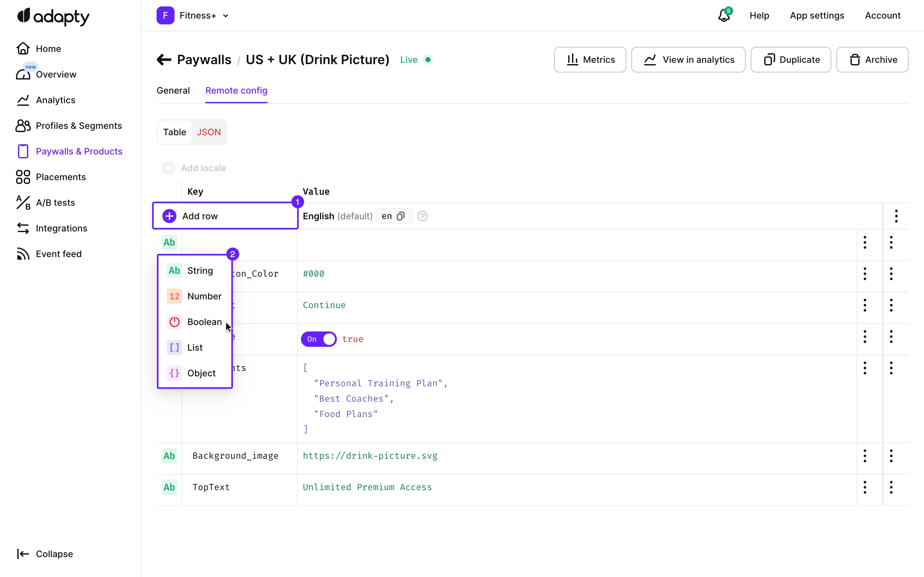Open the General tab

coord(173,90)
